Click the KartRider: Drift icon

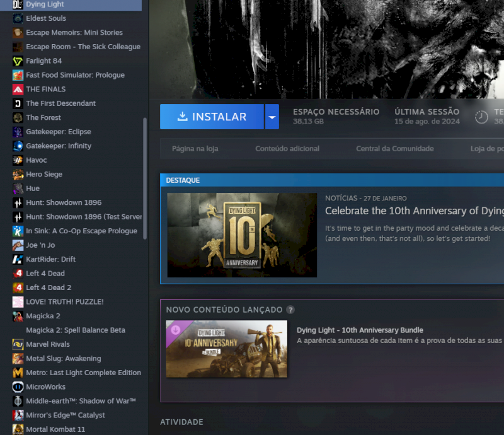click(x=18, y=260)
